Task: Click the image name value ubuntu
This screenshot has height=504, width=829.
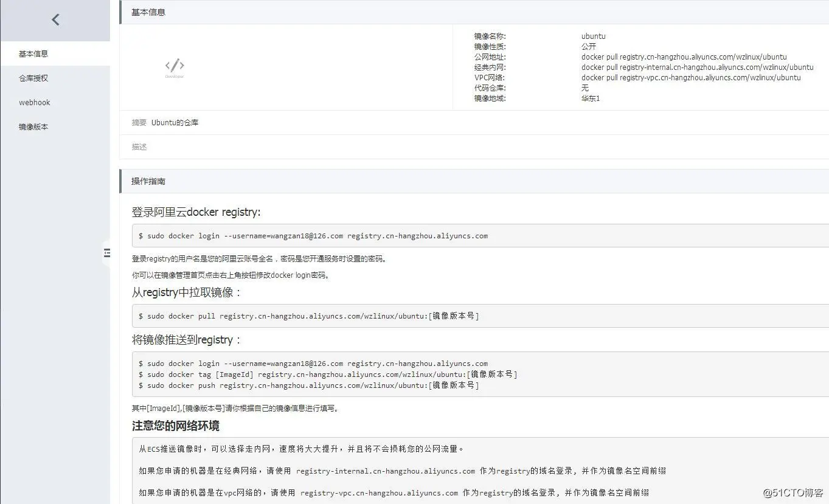Action: tap(593, 36)
